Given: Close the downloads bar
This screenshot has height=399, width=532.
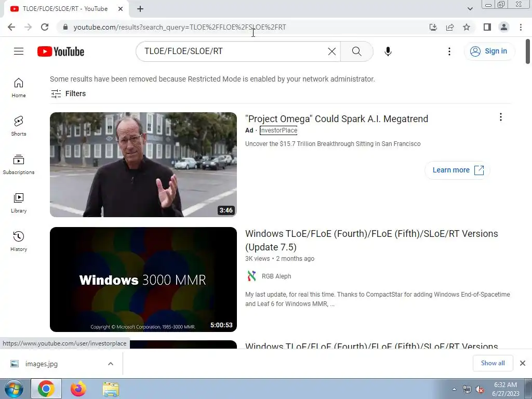Looking at the screenshot, I should (523, 363).
